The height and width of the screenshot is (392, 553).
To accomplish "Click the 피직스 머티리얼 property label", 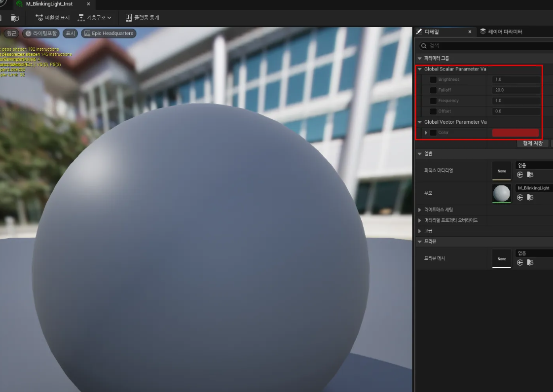I will point(439,170).
